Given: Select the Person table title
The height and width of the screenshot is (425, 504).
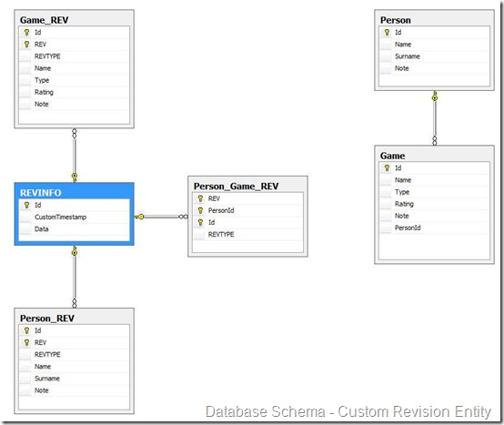Looking at the screenshot, I should click(396, 20).
